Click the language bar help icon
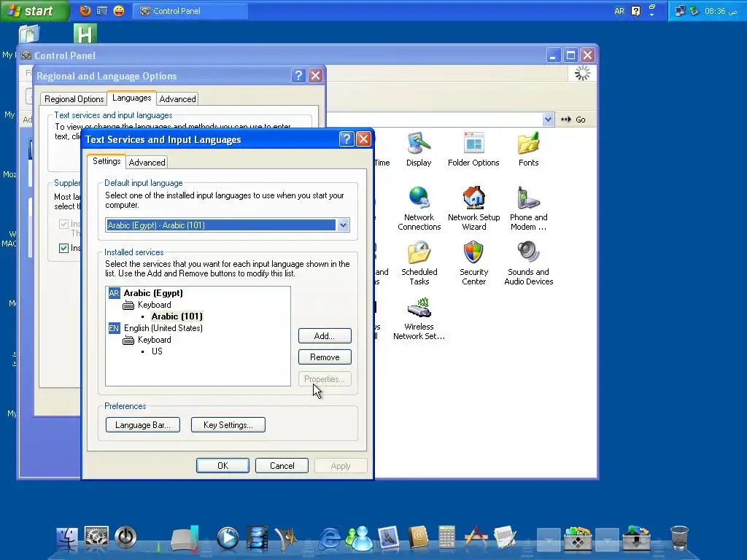This screenshot has width=747, height=560. pos(636,11)
